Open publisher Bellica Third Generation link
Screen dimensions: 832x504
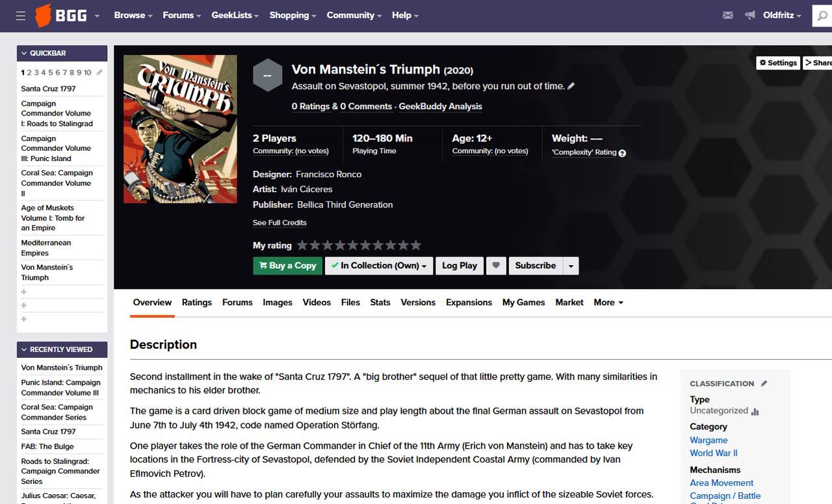(345, 205)
